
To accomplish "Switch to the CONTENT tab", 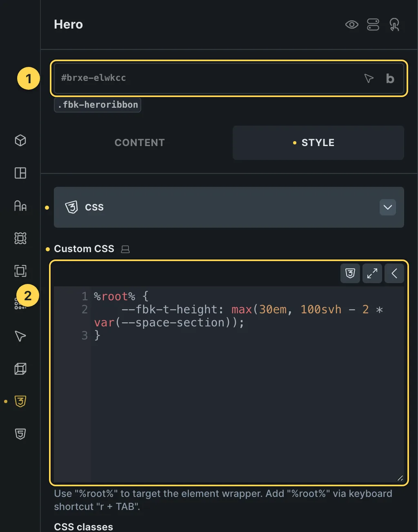I will [140, 142].
